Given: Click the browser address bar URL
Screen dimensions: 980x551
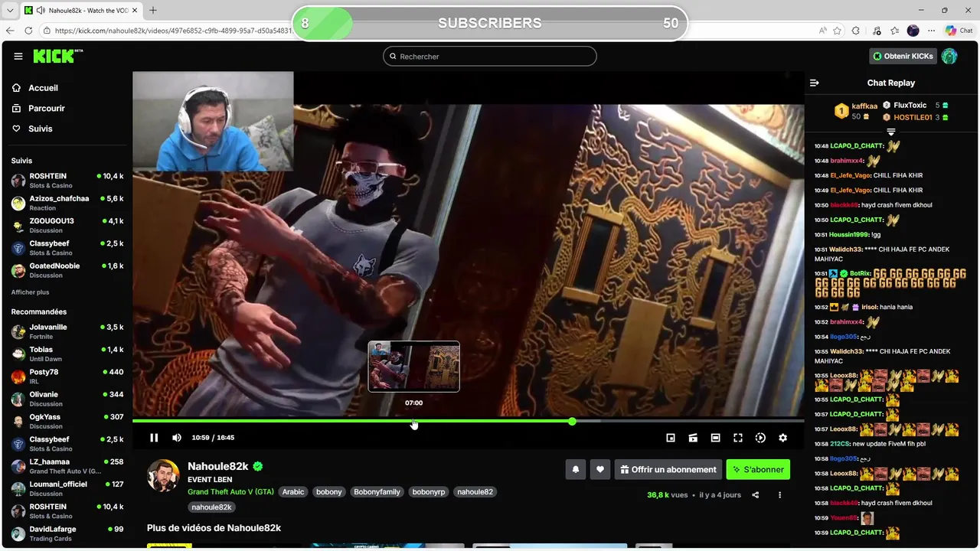Looking at the screenshot, I should (174, 31).
